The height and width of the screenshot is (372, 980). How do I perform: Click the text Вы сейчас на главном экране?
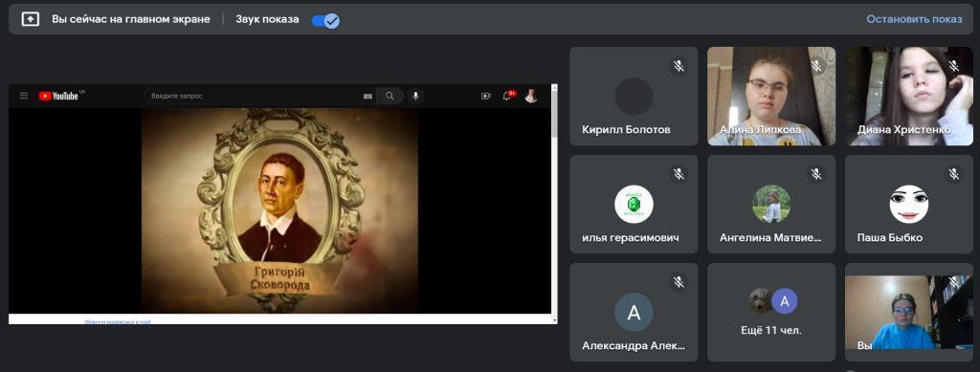coord(130,19)
